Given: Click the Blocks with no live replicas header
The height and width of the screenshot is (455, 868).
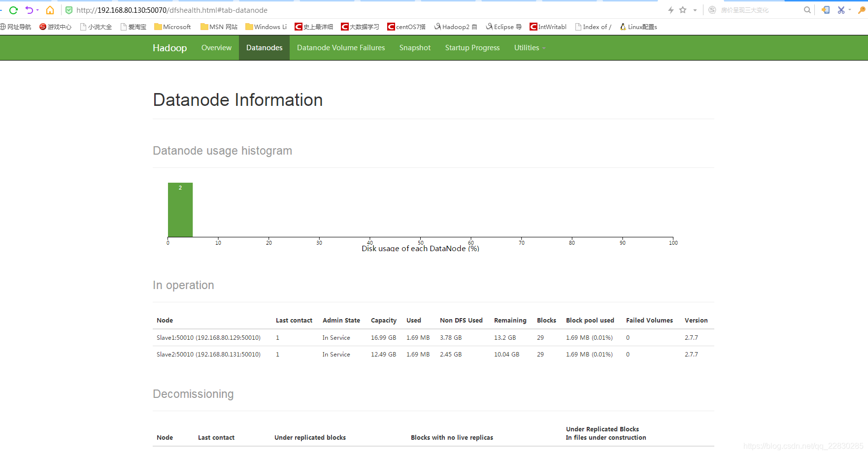Looking at the screenshot, I should (x=452, y=437).
